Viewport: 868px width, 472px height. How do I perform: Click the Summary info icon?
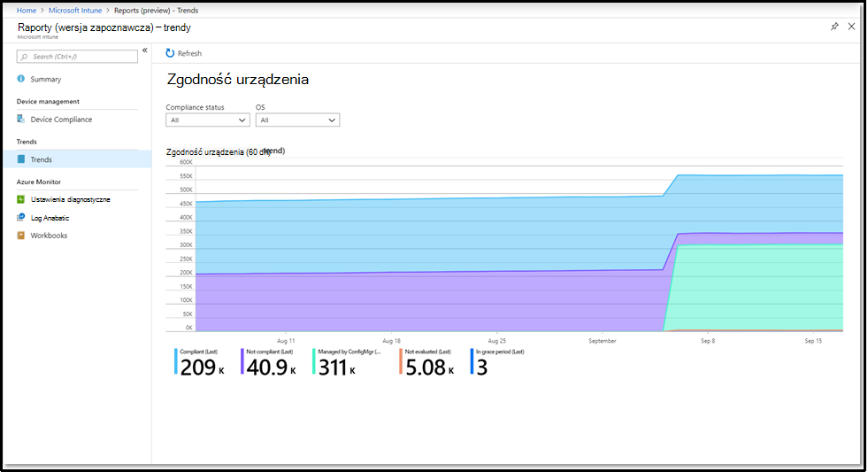pos(20,79)
